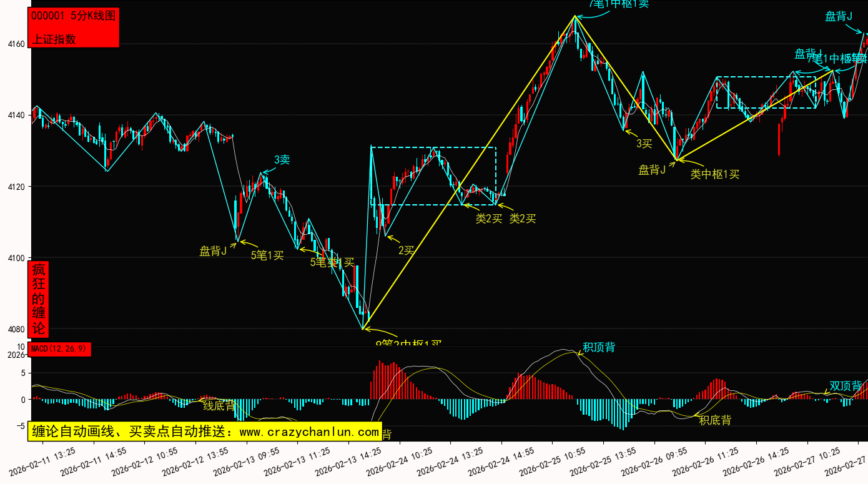This screenshot has width=868, height=484.
Task: Click the "积顶背" divergence label in MACD
Action: click(599, 347)
